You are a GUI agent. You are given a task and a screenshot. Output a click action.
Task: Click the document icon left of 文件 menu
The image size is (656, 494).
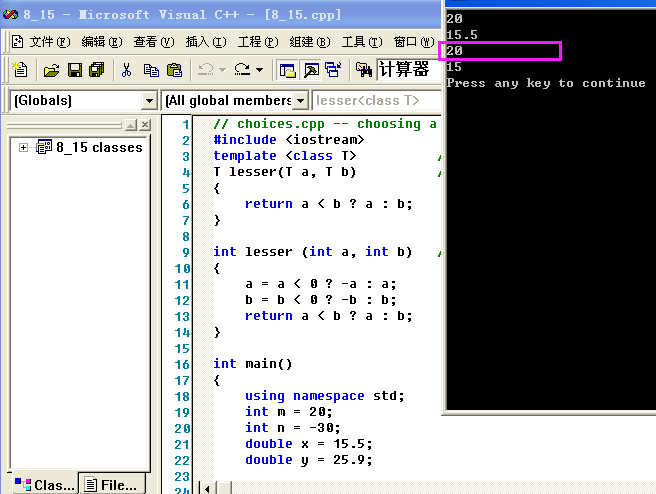coord(18,41)
